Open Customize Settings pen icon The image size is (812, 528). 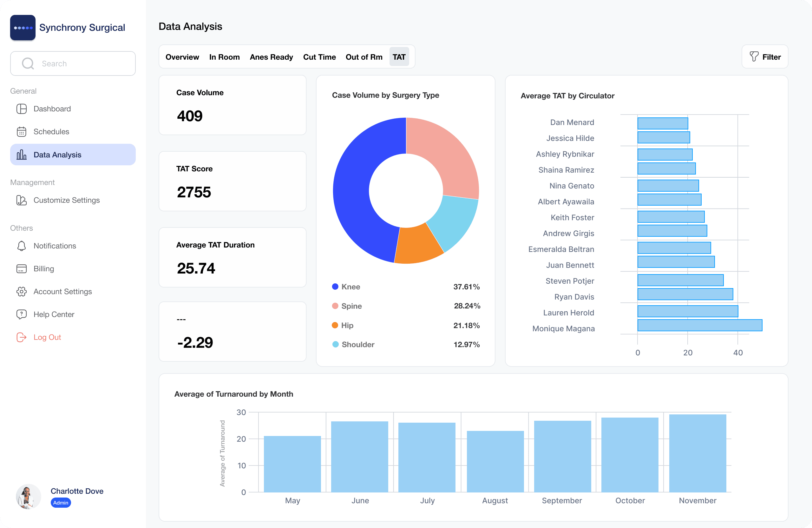click(x=22, y=200)
